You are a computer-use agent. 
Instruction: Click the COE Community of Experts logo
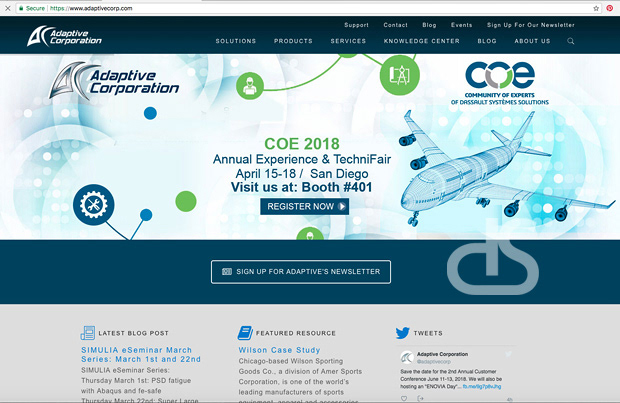coord(500,83)
